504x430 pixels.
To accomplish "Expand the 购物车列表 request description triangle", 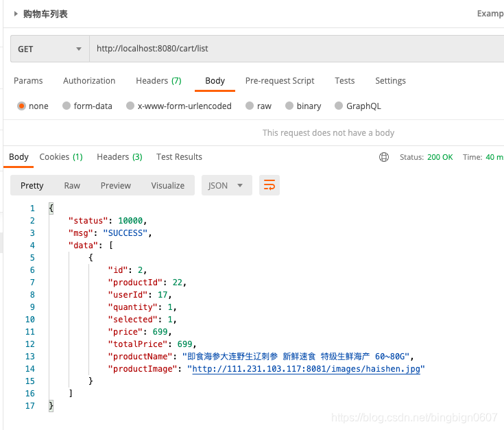I will click(15, 14).
